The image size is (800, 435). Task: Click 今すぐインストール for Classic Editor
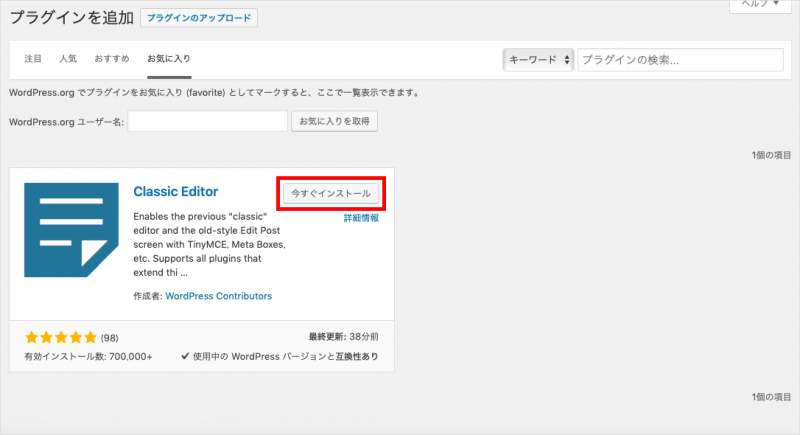pyautogui.click(x=331, y=193)
